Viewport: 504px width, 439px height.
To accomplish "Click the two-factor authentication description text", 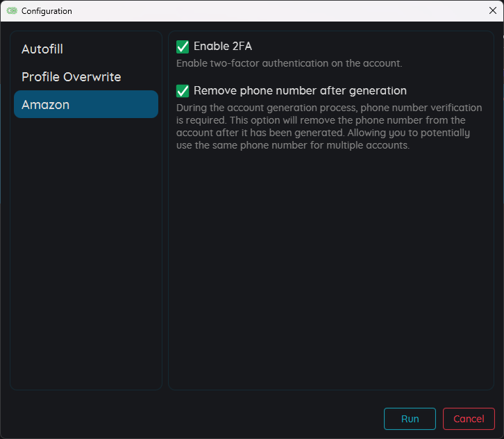I will [289, 63].
